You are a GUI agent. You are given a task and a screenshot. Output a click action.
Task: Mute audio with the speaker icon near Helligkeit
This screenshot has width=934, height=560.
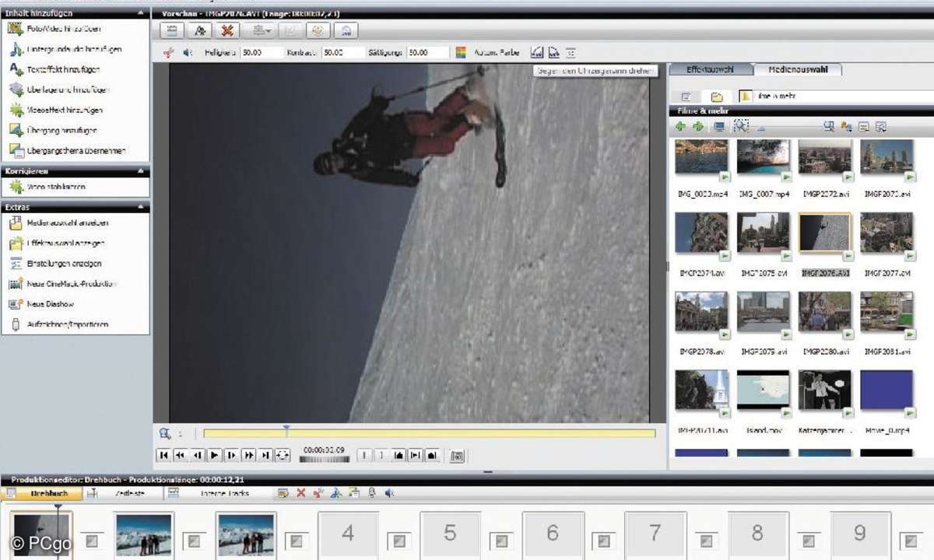(188, 53)
